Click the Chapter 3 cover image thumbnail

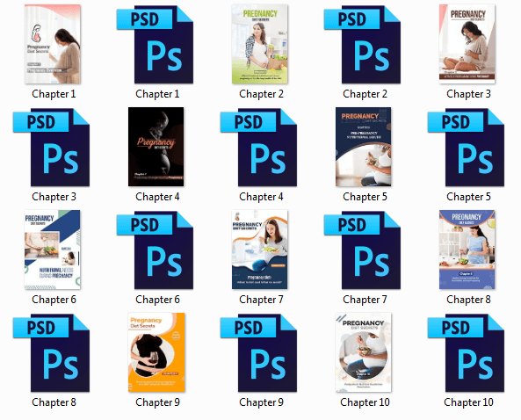[467, 44]
